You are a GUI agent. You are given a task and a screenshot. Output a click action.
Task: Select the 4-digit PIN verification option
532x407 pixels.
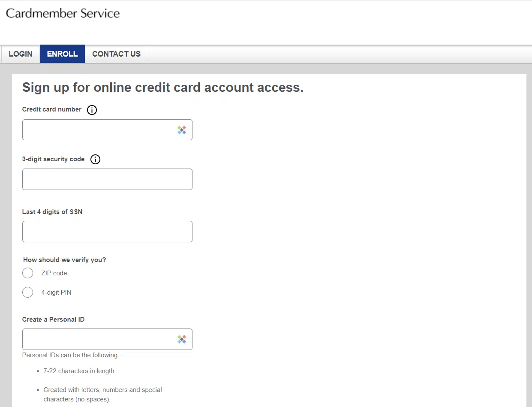click(x=27, y=292)
